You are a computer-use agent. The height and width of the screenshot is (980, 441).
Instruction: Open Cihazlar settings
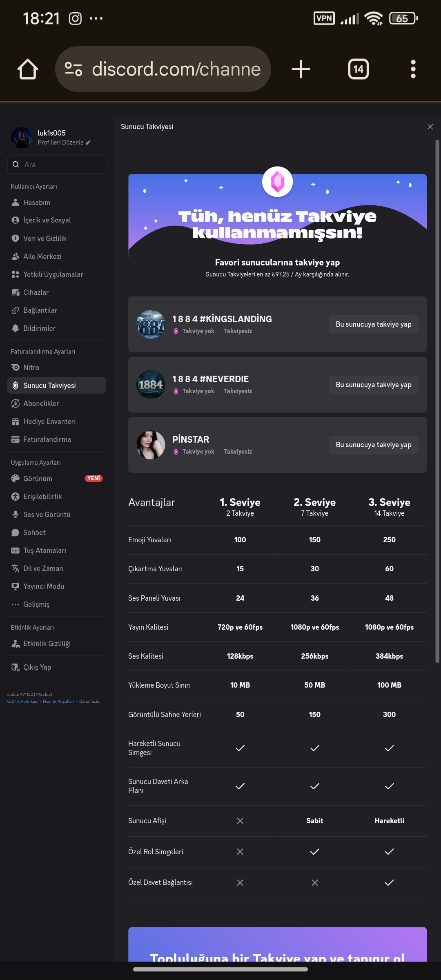(57, 292)
